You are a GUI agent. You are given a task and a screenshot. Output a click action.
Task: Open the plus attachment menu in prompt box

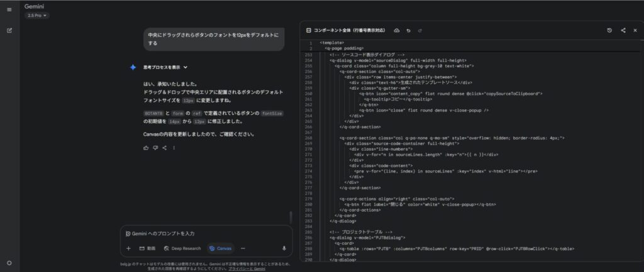point(128,248)
